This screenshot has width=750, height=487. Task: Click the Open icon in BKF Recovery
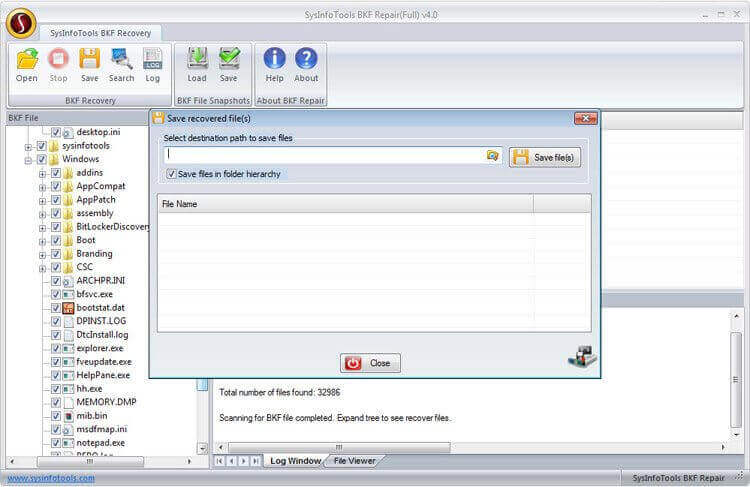(x=27, y=64)
